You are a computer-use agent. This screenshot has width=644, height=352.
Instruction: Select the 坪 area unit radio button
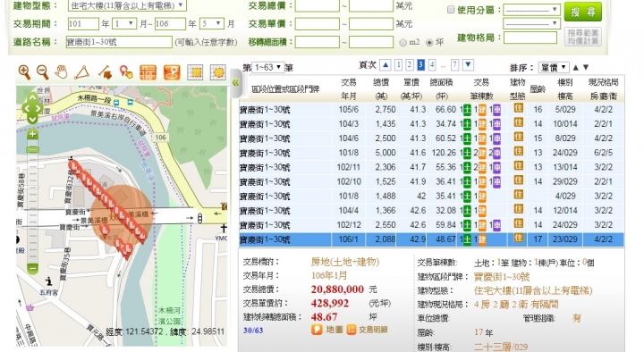coord(429,42)
